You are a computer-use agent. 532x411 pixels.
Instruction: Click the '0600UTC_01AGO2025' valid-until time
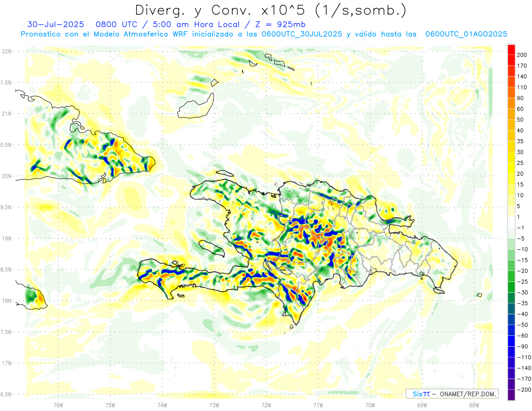click(466, 34)
